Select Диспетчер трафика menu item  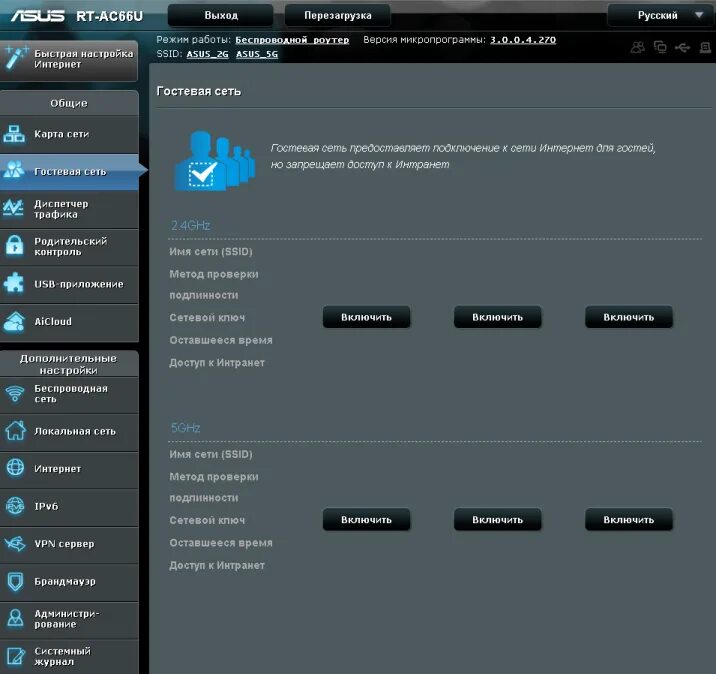[x=69, y=209]
